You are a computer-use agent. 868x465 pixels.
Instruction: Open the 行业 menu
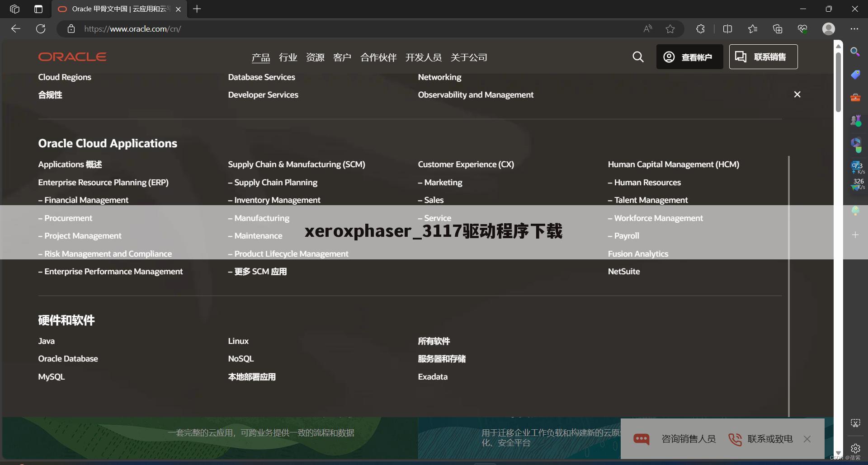pos(288,57)
